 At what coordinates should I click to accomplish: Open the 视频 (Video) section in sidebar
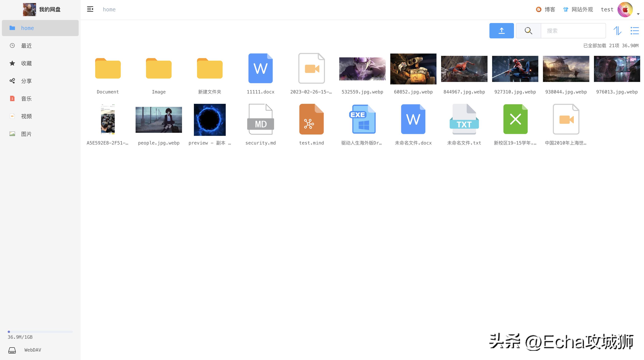click(x=26, y=116)
